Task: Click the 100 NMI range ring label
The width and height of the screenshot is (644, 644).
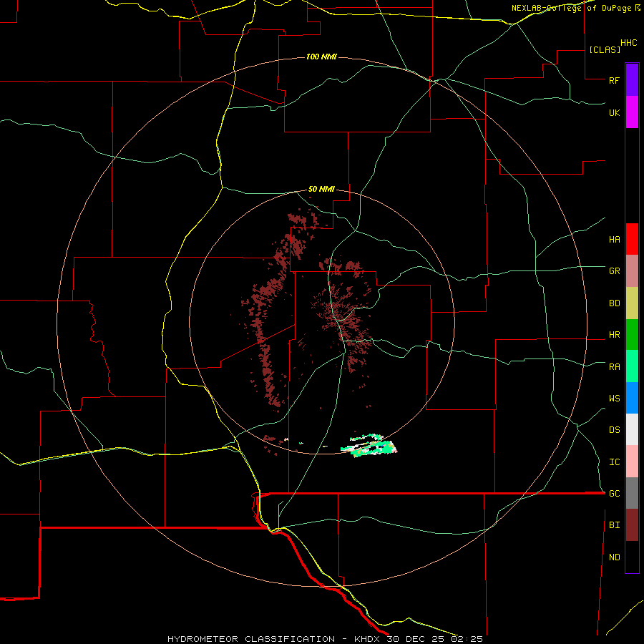Action: coord(321,57)
